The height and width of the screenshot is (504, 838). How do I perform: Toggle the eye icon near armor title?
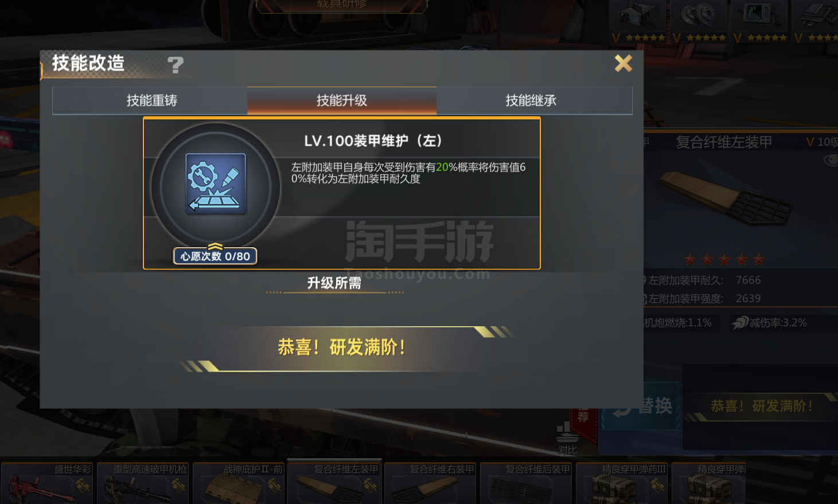click(x=830, y=161)
